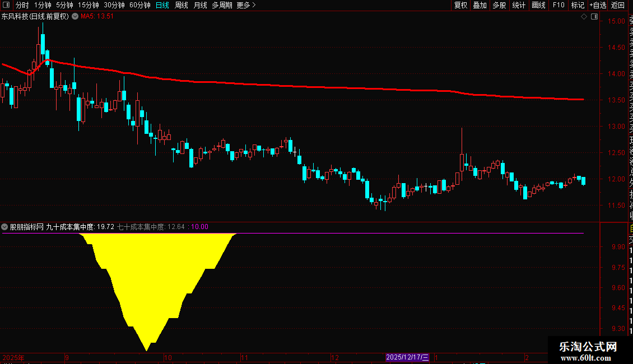633x364 pixels.
Task: Add stock via +自选 button
Action: point(598,5)
